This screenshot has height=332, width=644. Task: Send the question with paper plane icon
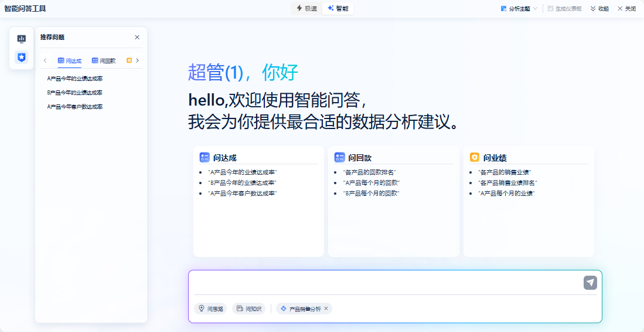click(590, 283)
